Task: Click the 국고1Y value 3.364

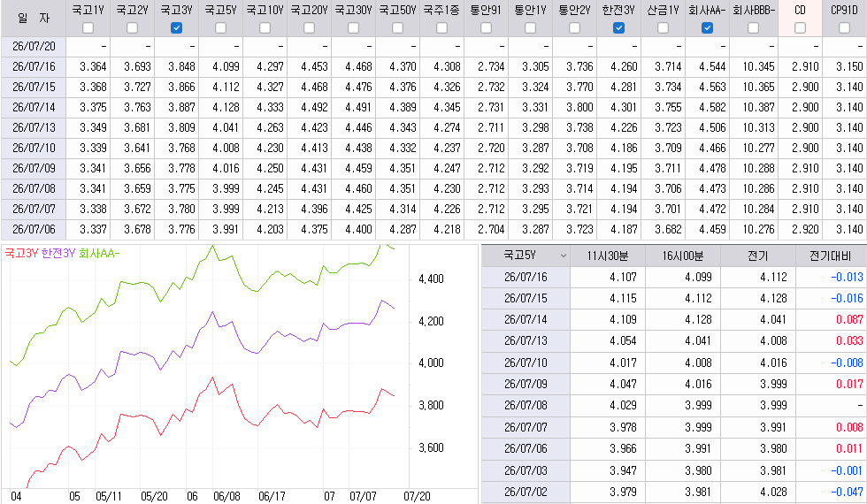Action: coord(93,67)
